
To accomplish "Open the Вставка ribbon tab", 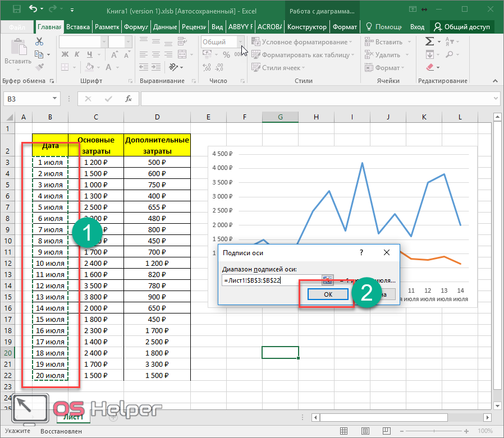I will [x=78, y=27].
